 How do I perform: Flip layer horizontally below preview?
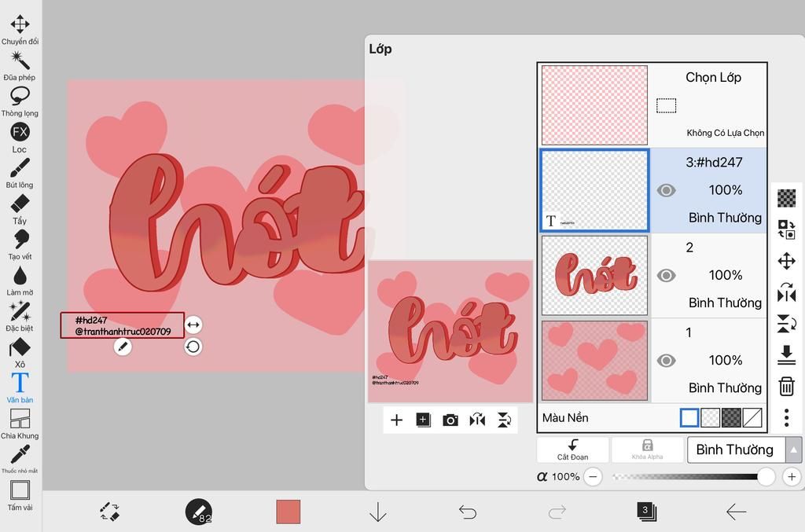[477, 420]
